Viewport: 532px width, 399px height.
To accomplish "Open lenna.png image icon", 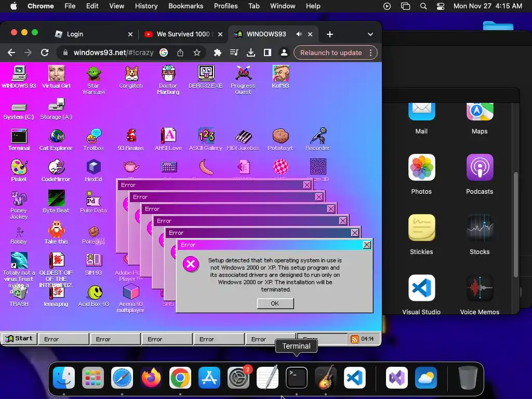I will click(56, 296).
